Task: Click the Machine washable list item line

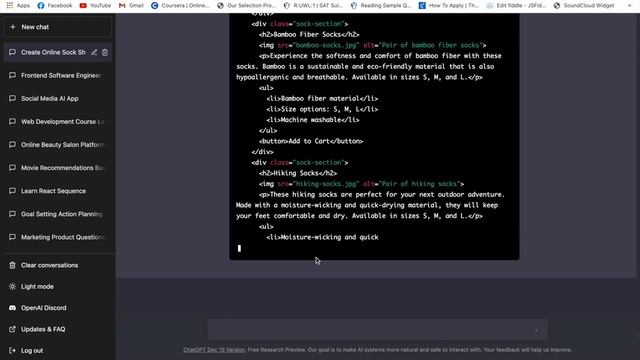Action: (x=313, y=120)
